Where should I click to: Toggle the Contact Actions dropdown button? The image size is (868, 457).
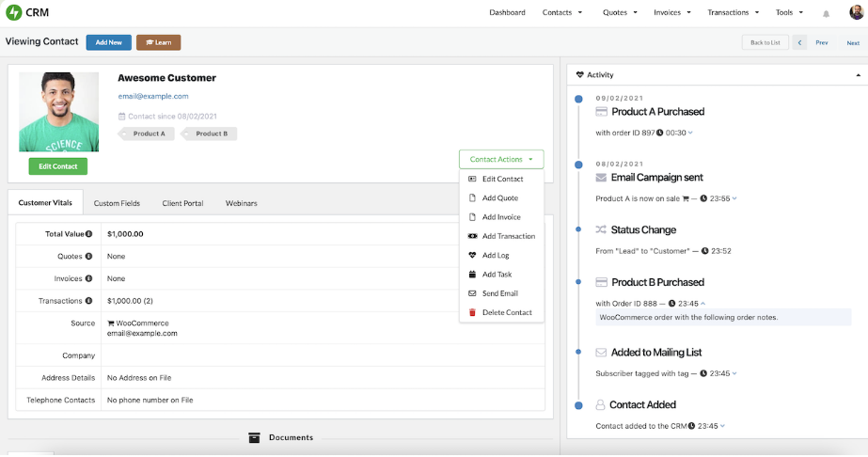click(501, 160)
